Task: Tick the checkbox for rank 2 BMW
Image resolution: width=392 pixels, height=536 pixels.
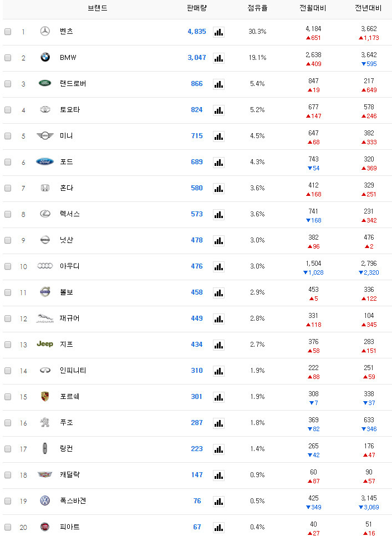Action: 8,58
